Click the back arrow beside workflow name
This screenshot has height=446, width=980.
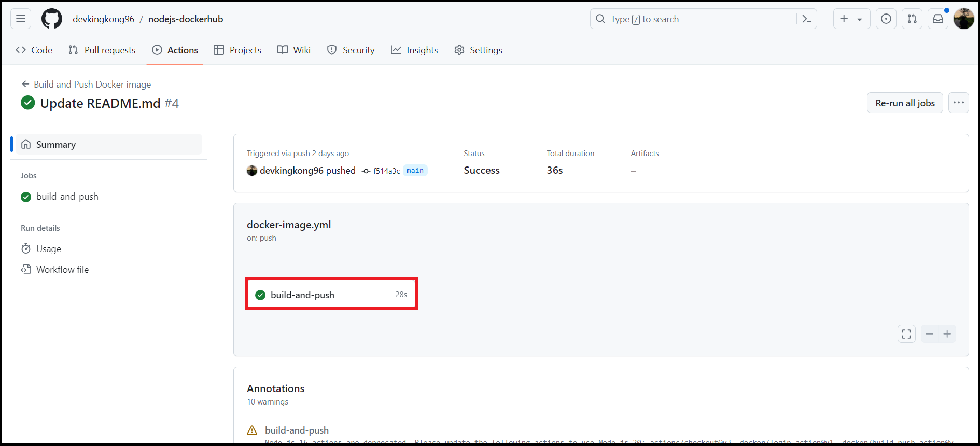(x=25, y=84)
